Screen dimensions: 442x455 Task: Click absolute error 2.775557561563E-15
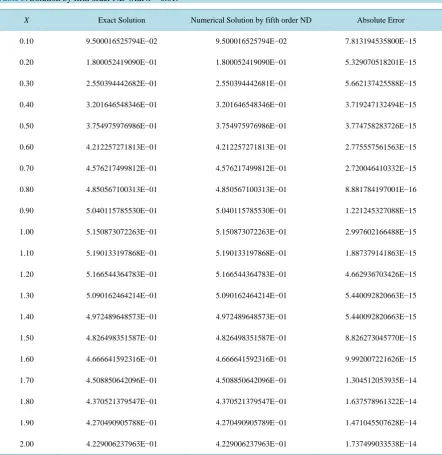click(381, 147)
